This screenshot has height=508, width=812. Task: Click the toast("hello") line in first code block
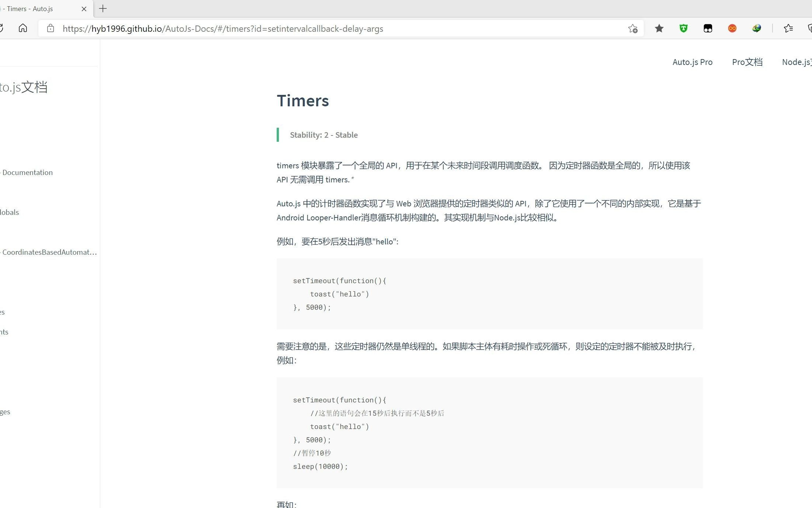[x=339, y=294]
